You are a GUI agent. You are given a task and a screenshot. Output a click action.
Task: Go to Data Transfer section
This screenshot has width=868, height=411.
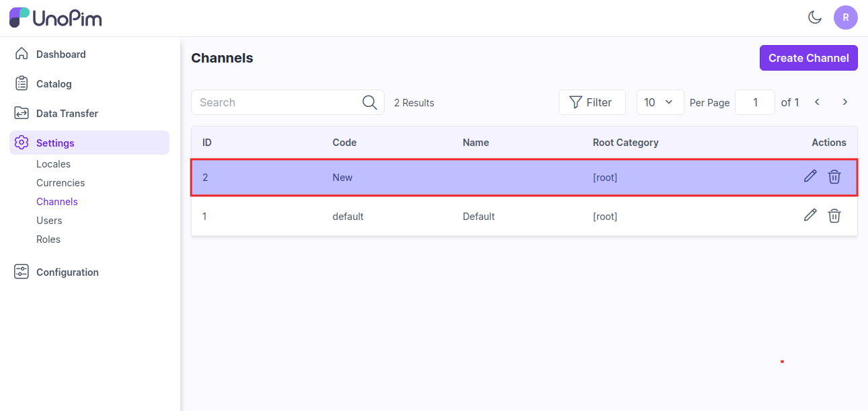click(x=67, y=114)
